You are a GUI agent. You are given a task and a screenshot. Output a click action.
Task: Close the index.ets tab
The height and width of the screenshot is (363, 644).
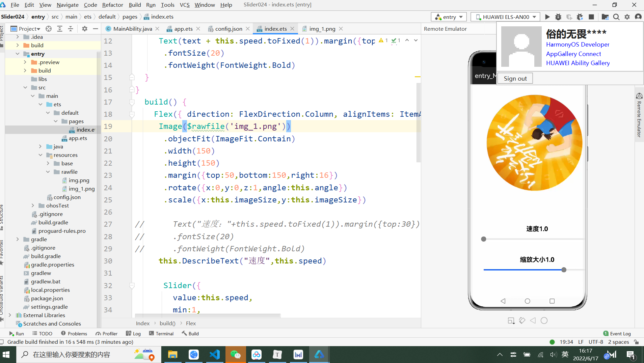[292, 29]
